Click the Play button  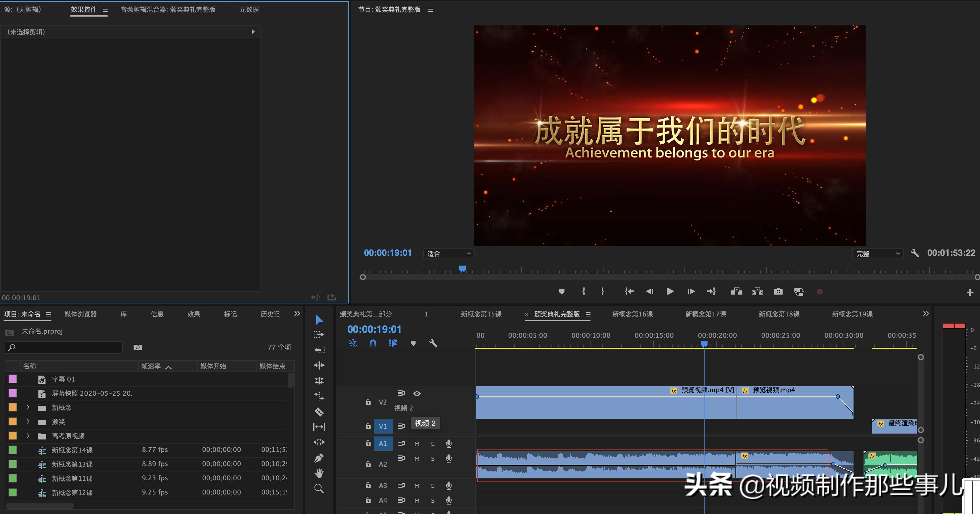coord(670,291)
